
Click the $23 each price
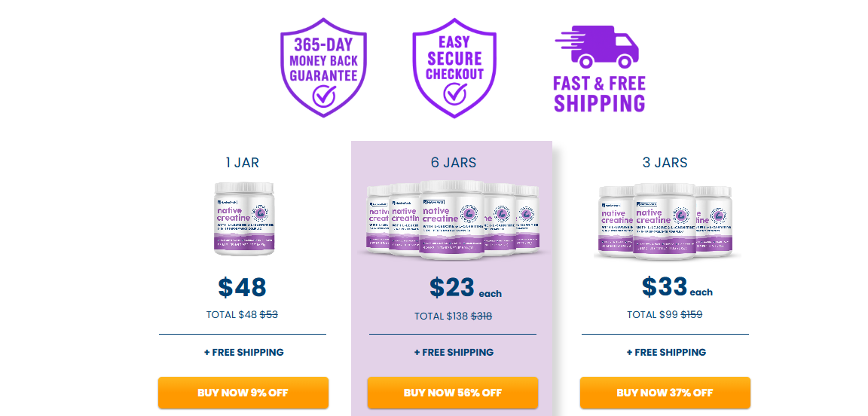(465, 287)
